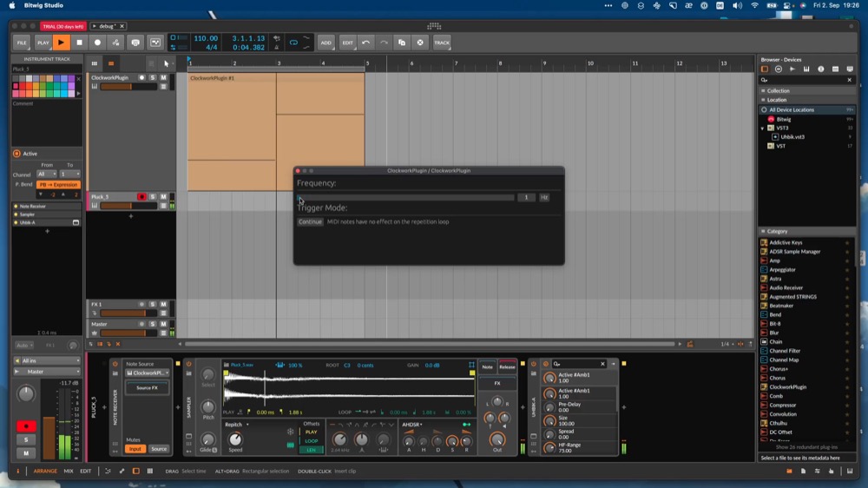Mute the ClockworkPlugin track
This screenshot has height=488, width=868.
pos(163,77)
